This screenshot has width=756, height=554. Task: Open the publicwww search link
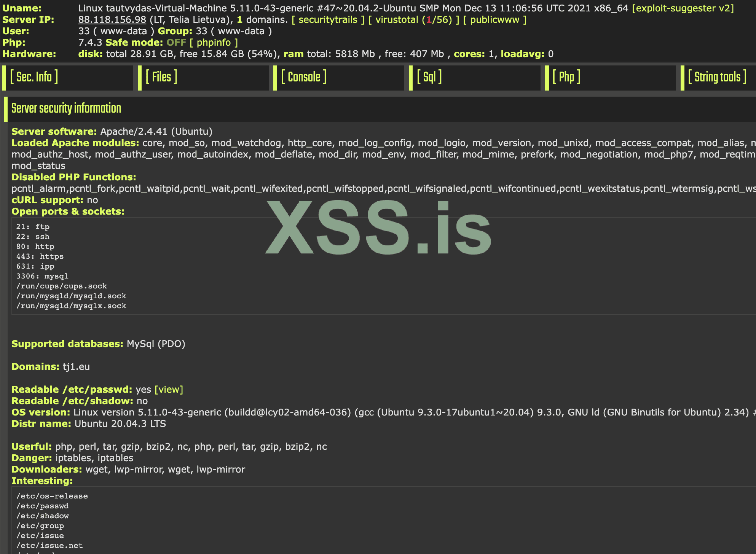494,19
